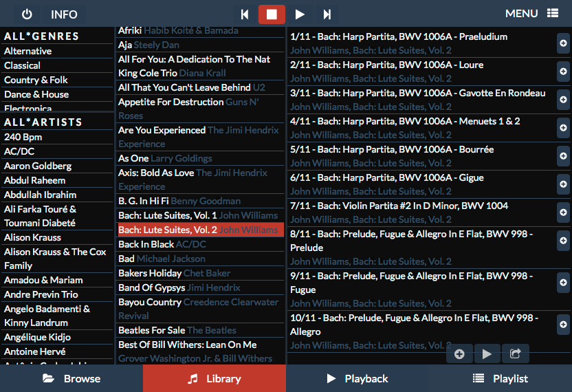Open album All For You by Diana Krall
572x392 pixels.
click(x=200, y=66)
